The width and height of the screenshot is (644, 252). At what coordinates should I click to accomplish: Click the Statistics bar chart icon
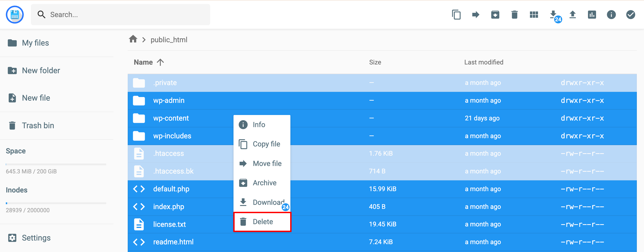(x=592, y=15)
